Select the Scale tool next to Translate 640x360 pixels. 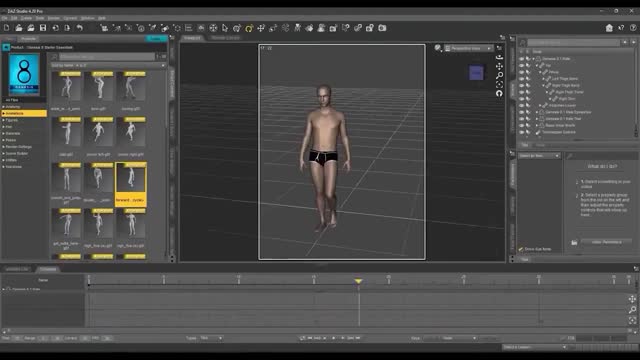click(273, 28)
